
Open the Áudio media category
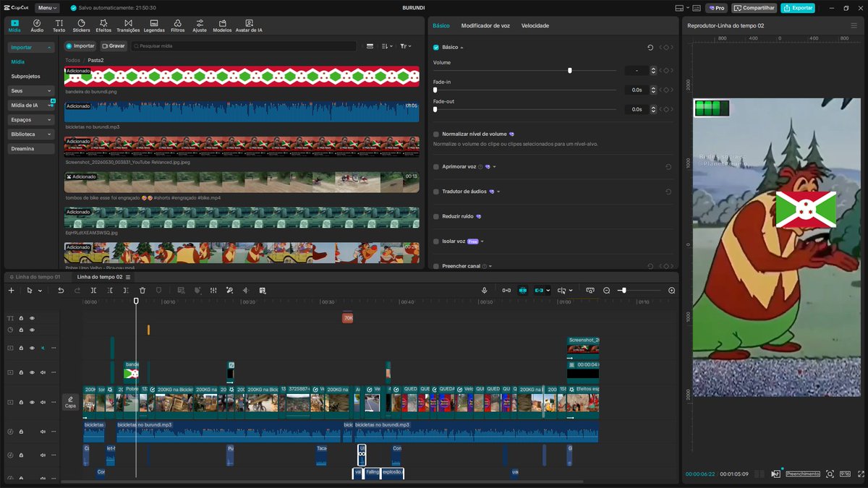coord(37,25)
